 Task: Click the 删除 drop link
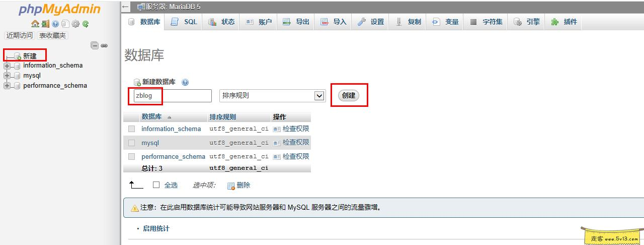pos(239,186)
